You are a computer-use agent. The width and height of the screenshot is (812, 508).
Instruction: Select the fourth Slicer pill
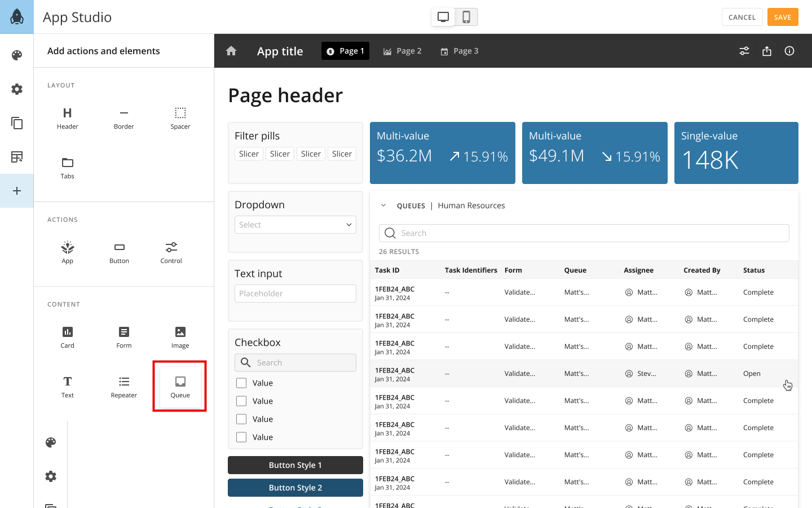342,154
